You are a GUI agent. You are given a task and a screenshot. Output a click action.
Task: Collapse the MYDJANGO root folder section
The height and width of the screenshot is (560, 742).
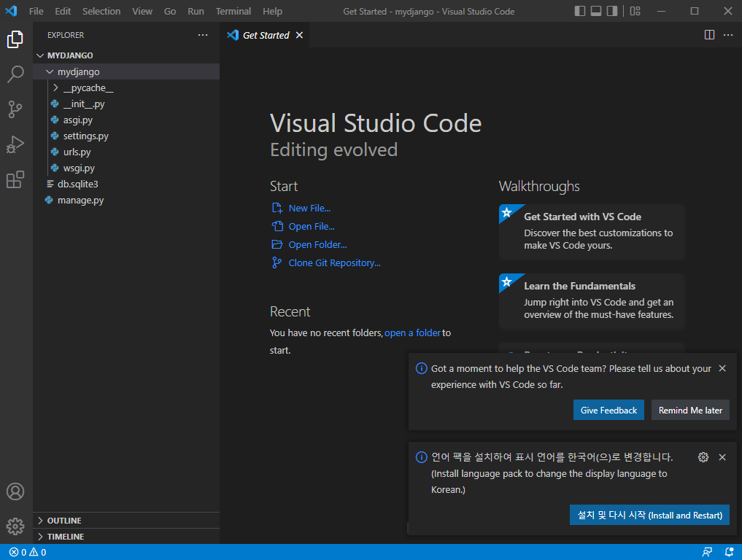pyautogui.click(x=126, y=55)
